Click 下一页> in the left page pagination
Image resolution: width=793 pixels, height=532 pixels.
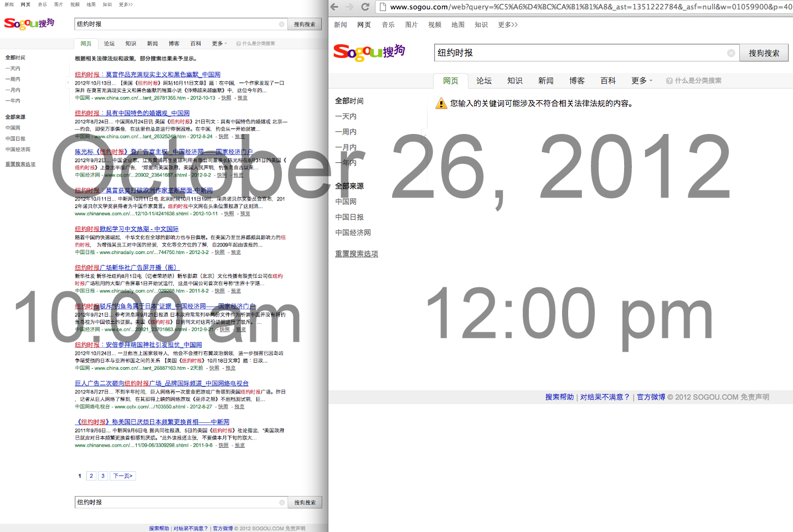[x=123, y=476]
